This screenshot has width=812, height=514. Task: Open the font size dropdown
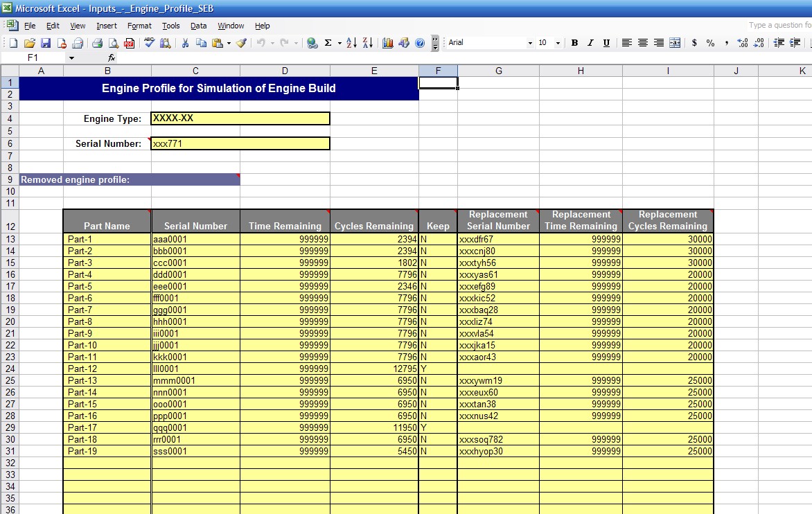pos(558,43)
